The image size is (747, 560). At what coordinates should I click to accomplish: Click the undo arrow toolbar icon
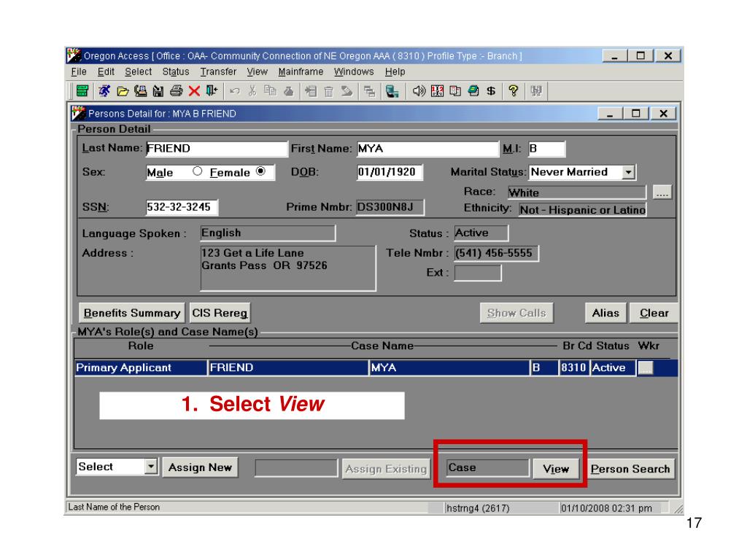pyautogui.click(x=234, y=90)
